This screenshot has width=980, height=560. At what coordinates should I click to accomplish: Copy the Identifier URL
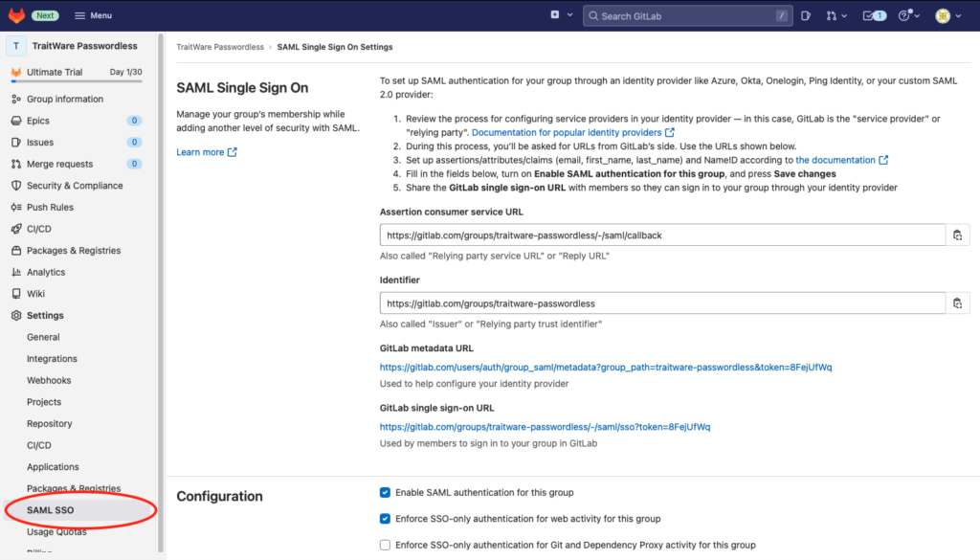click(957, 303)
